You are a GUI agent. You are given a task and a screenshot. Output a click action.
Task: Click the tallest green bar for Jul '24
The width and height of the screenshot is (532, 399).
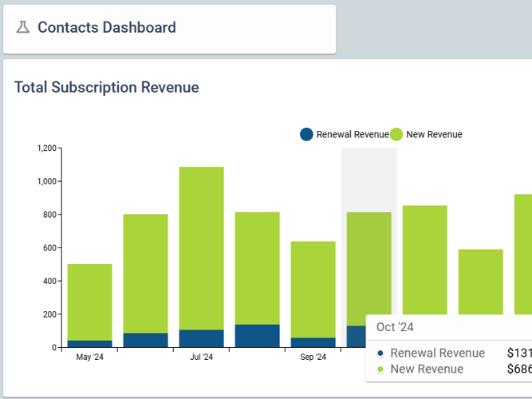[201, 247]
